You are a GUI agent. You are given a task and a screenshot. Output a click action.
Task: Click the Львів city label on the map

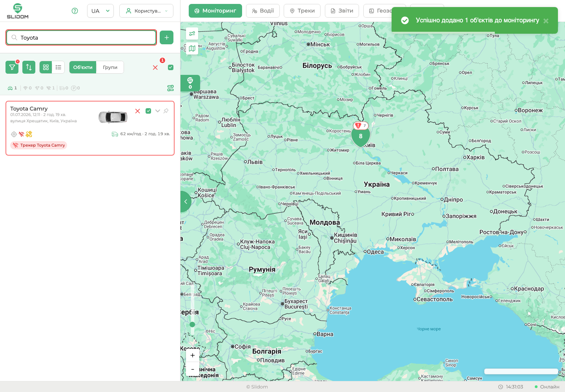(x=255, y=162)
